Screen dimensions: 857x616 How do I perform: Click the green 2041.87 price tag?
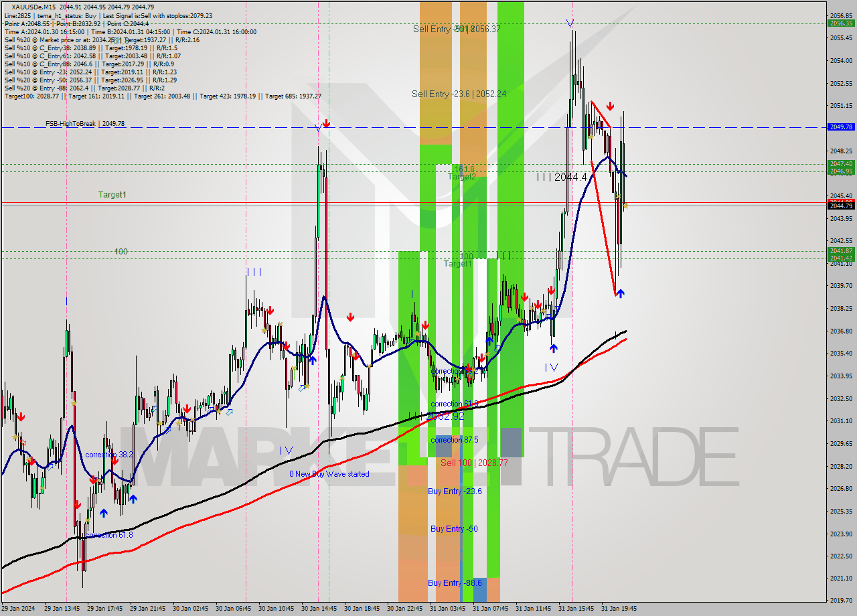tap(841, 250)
